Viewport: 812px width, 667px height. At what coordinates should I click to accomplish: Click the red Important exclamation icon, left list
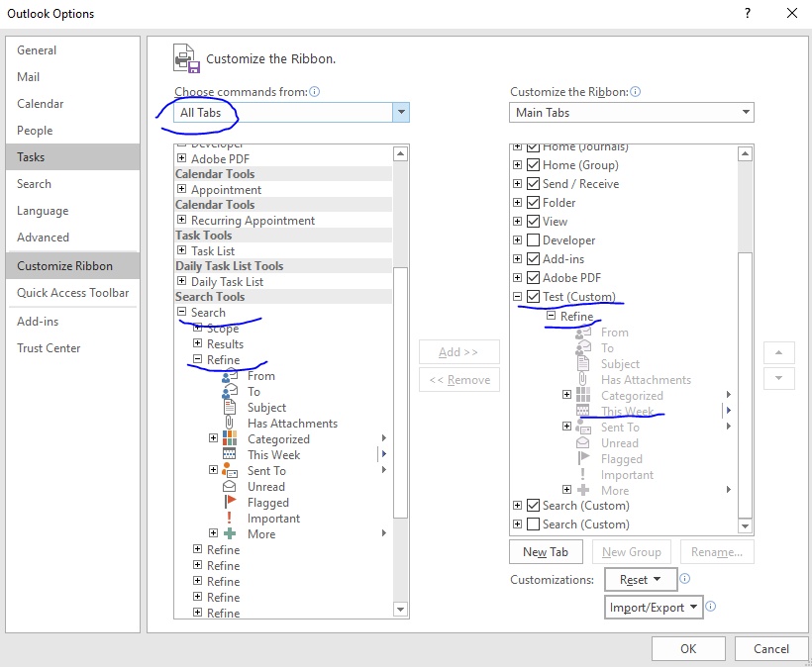coord(230,518)
